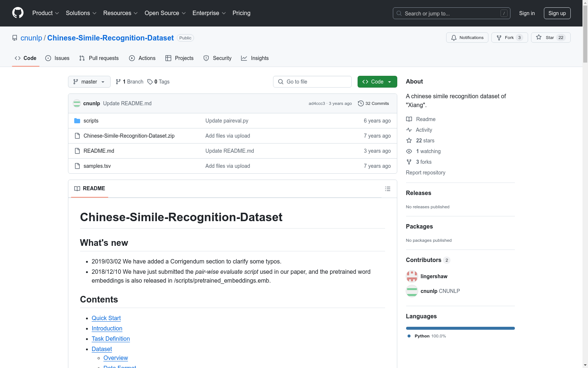Image resolution: width=588 pixels, height=368 pixels.
Task: Click the file icon for samples.tsv
Action: tap(77, 166)
